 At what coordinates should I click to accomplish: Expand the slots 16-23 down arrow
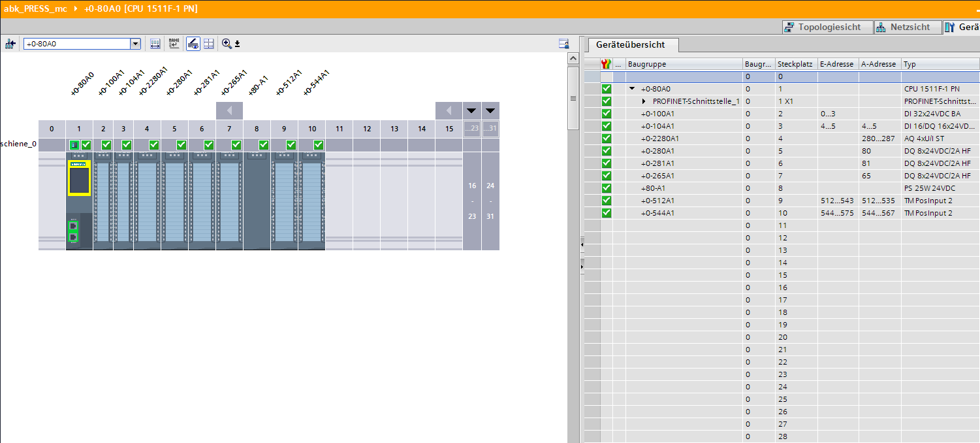tap(472, 110)
